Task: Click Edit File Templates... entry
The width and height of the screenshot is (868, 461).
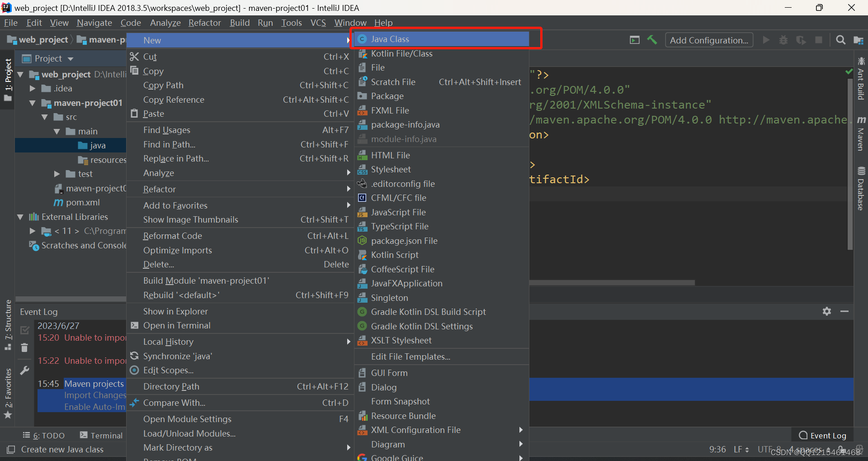Action: [x=442, y=356]
